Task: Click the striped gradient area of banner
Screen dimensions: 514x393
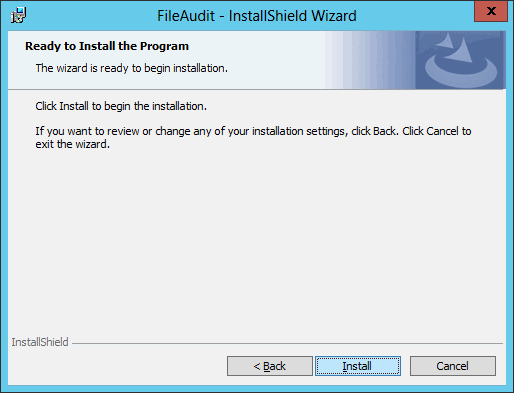Action: (x=370, y=60)
